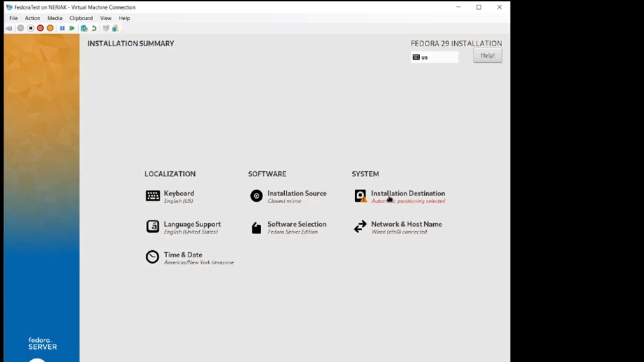This screenshot has height=362, width=644.
Task: Click 'English (US)' keyboard subtitle
Action: pos(178,201)
